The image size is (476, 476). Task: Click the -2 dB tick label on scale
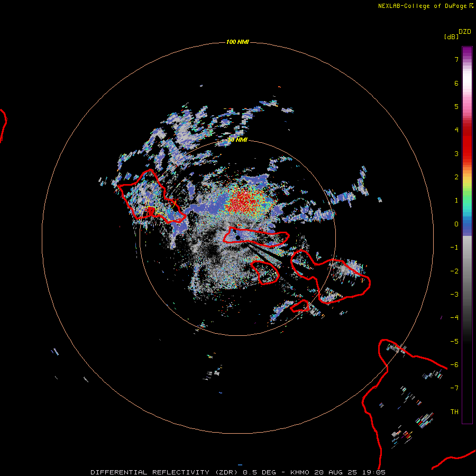454,271
